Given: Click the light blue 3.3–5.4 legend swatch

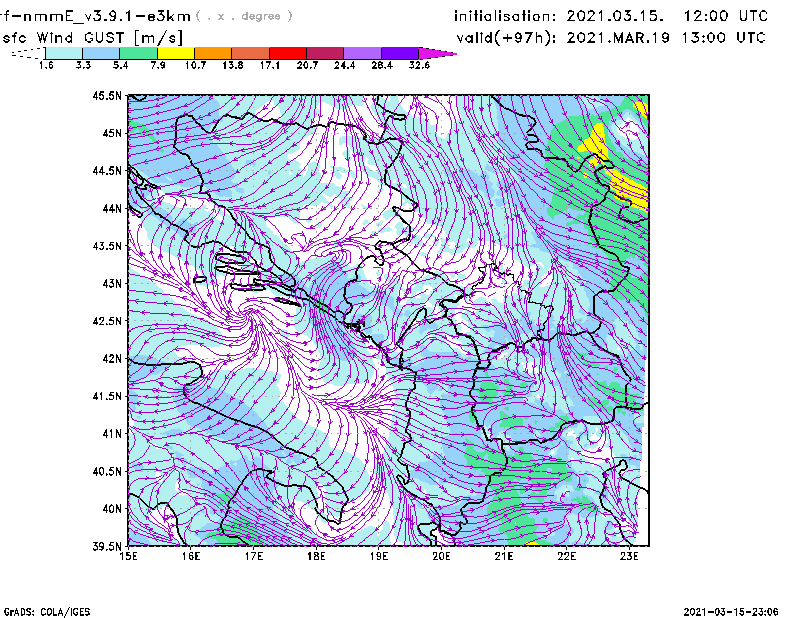Looking at the screenshot, I should pos(101,53).
